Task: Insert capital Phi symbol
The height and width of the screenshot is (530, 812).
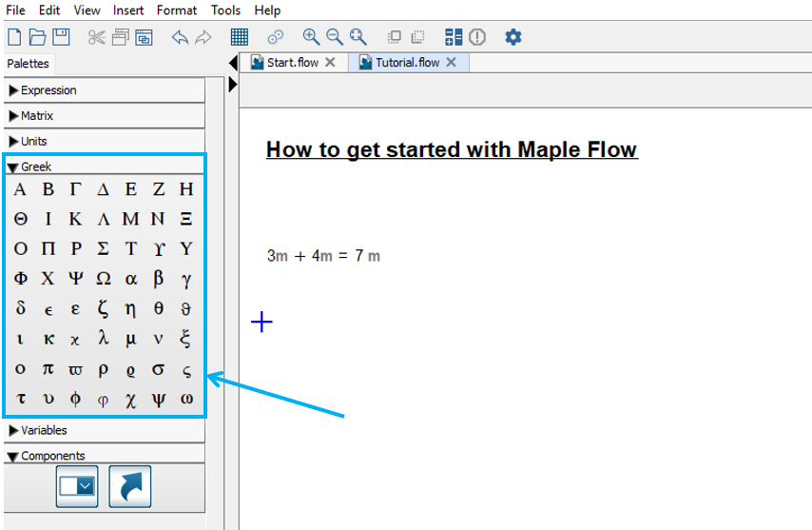Action: click(x=21, y=279)
